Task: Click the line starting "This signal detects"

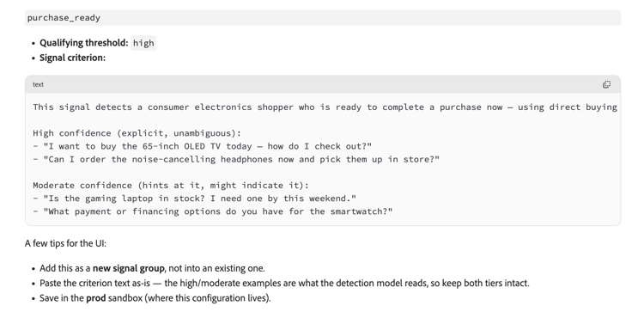Action: point(325,107)
